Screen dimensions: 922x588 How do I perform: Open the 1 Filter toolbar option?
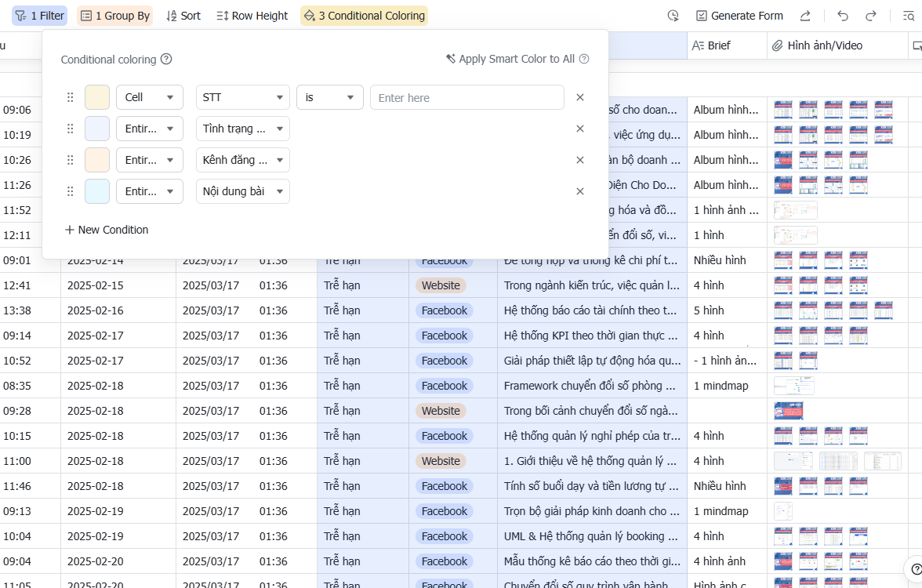[39, 16]
